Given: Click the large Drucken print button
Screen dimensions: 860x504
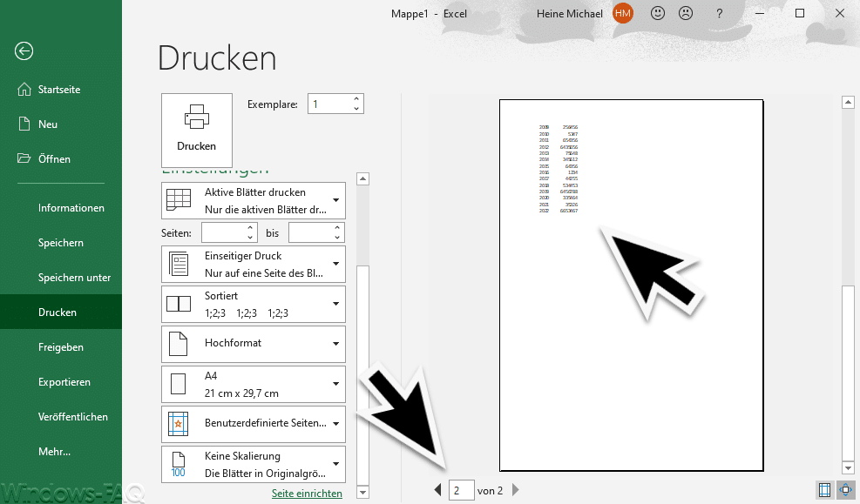Looking at the screenshot, I should pos(196,130).
